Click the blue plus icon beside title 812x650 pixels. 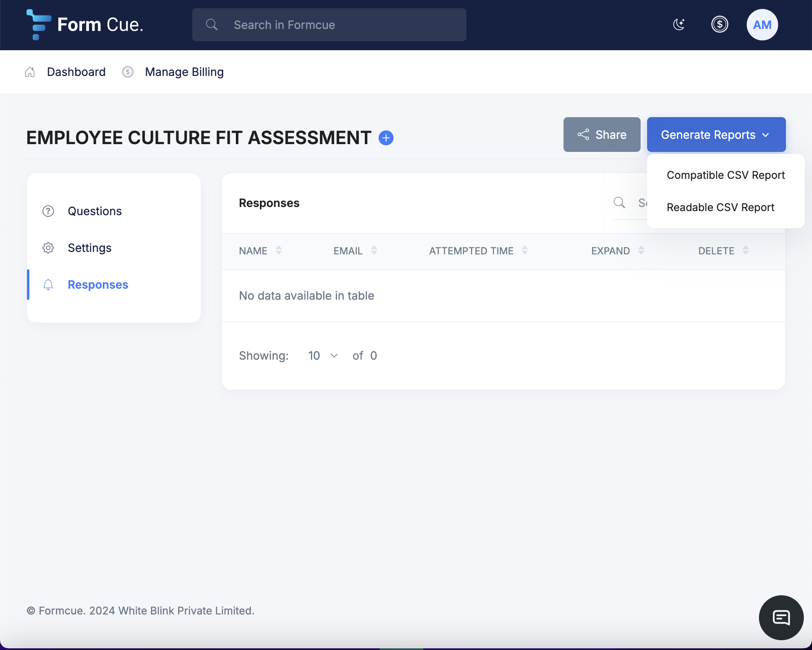pos(386,138)
